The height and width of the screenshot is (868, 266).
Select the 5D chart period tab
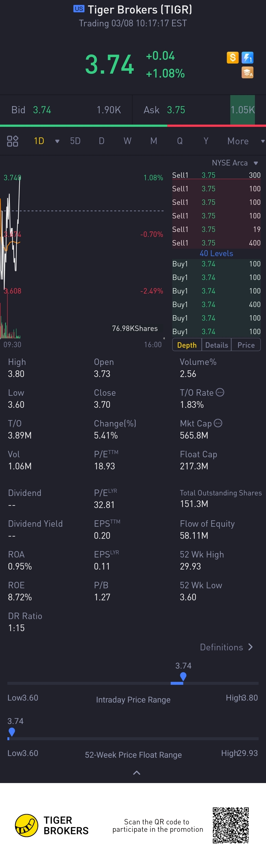pyautogui.click(x=75, y=141)
